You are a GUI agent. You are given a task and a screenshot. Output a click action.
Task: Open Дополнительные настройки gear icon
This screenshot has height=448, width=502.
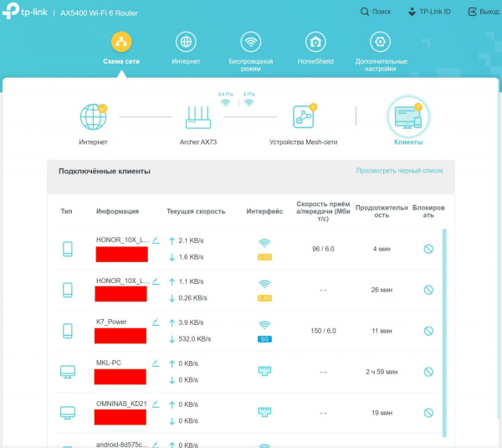[381, 44]
